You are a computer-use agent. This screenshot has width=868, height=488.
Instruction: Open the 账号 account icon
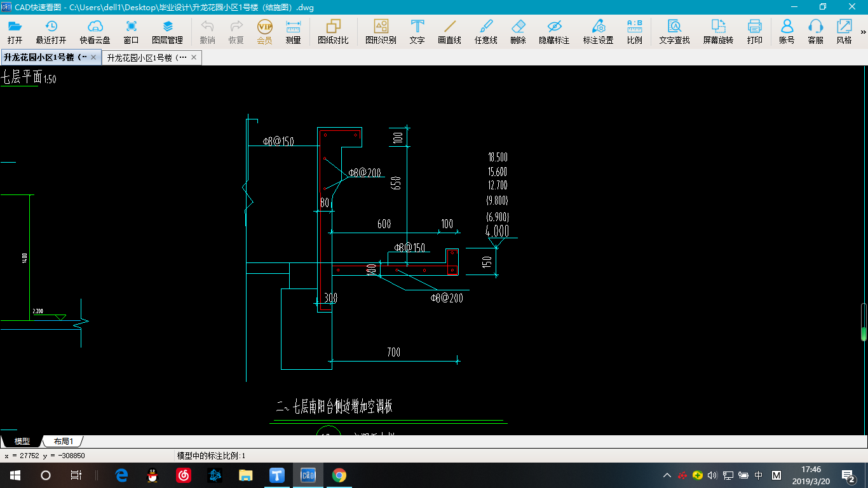[x=787, y=32]
